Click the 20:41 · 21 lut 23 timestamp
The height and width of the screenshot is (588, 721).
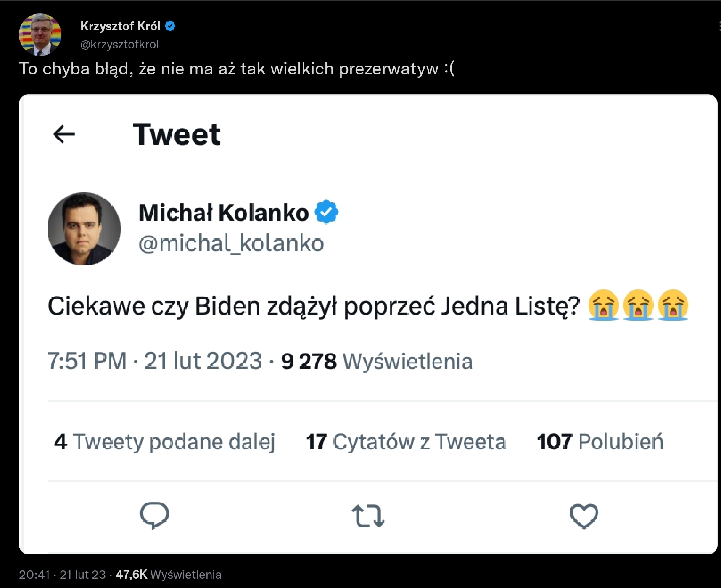62,575
